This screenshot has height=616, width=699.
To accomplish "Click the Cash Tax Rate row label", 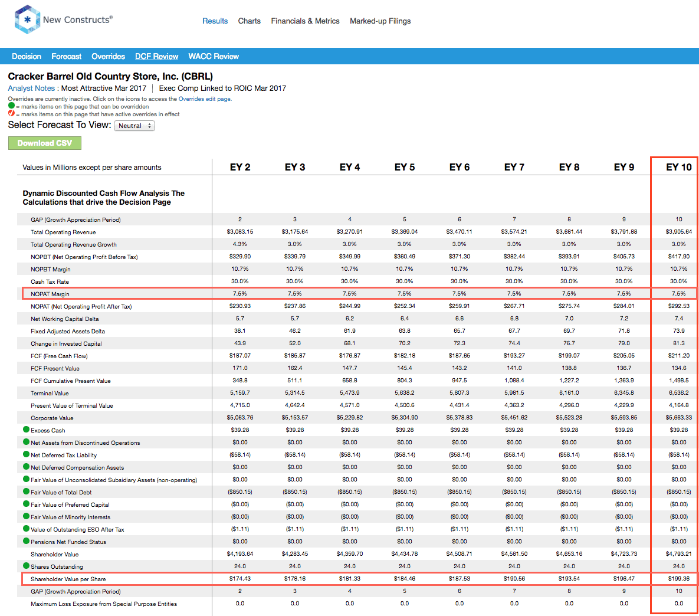I will point(50,282).
